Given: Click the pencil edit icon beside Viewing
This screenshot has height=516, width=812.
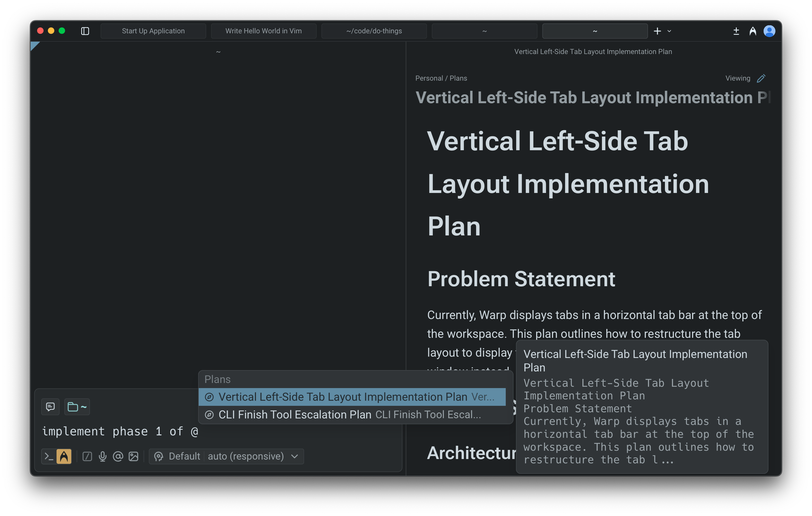Looking at the screenshot, I should [761, 78].
